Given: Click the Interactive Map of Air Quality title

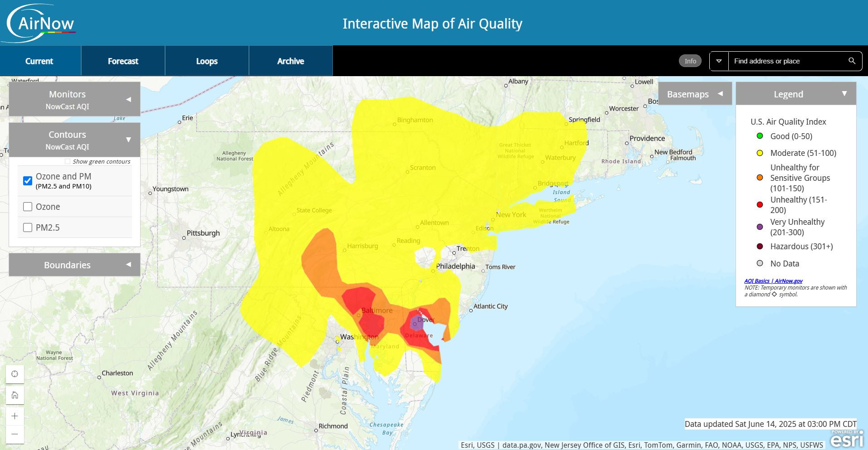Looking at the screenshot, I should click(x=432, y=24).
